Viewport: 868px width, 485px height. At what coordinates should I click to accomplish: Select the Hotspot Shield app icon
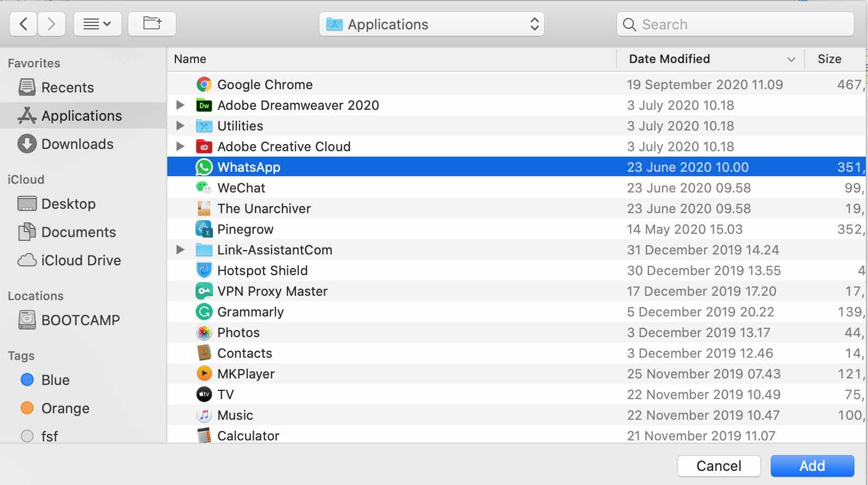204,270
